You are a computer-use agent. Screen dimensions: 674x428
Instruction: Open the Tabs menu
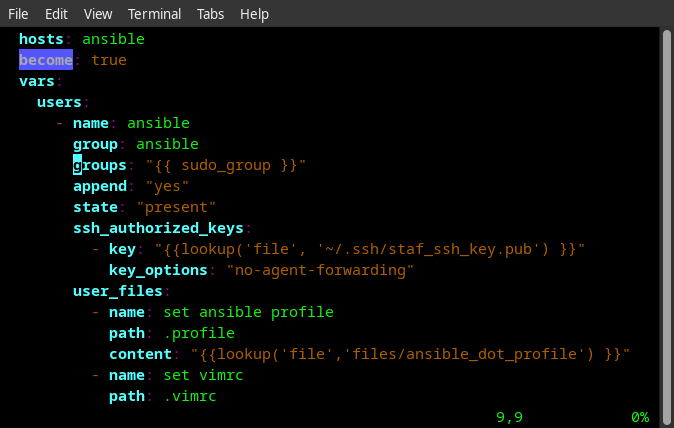pyautogui.click(x=210, y=14)
